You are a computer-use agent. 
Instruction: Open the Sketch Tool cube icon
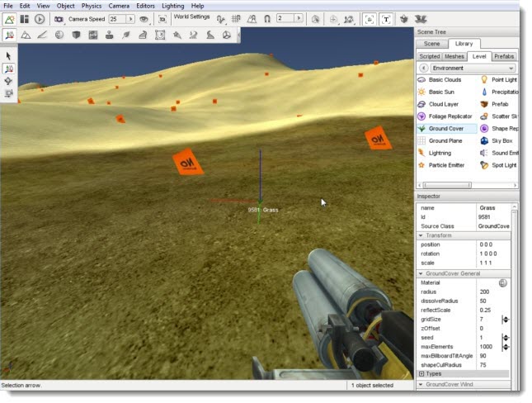point(76,35)
